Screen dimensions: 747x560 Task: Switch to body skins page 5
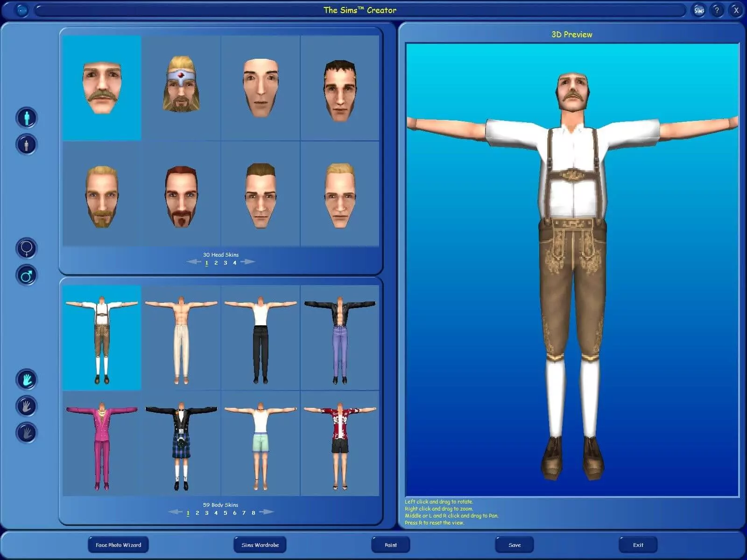pos(225,513)
